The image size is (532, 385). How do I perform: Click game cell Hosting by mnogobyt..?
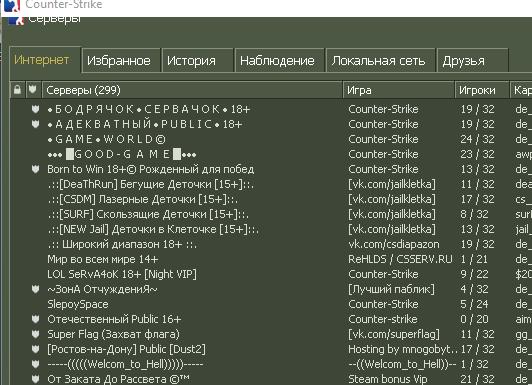403,349
